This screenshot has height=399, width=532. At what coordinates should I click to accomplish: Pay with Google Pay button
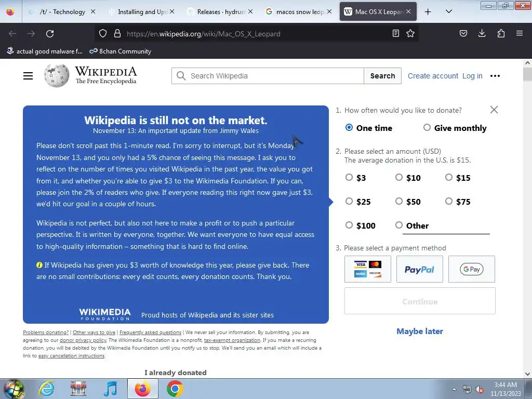[472, 269]
